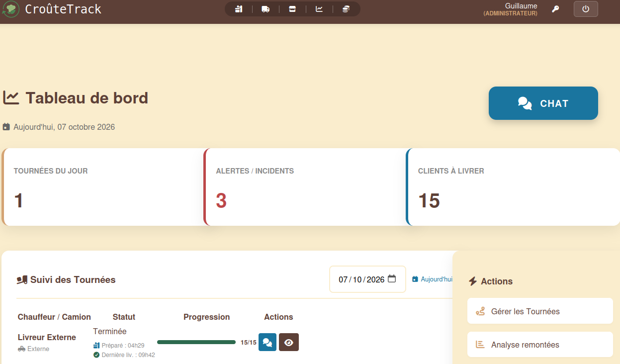The height and width of the screenshot is (364, 620).
Task: Click the ADMINISTRATEUR role label
Action: (511, 13)
